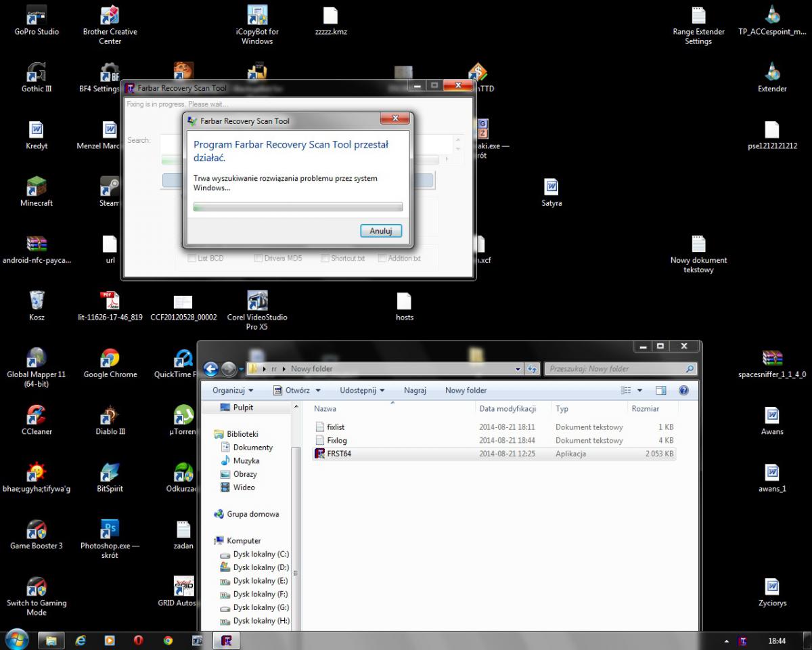This screenshot has width=812, height=650.
Task: Open Photoshop.exe shortcut icon
Action: [x=110, y=538]
